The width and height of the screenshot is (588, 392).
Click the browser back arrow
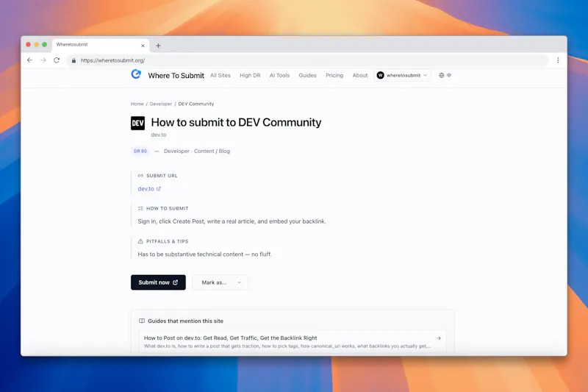pos(29,60)
